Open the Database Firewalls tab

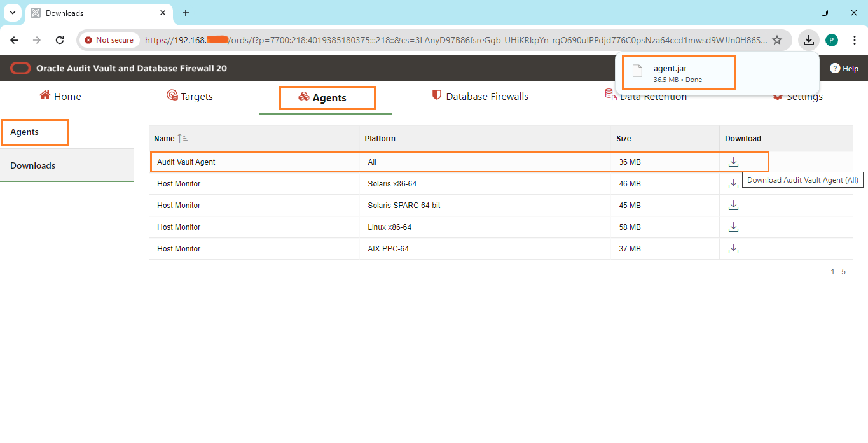coord(479,96)
